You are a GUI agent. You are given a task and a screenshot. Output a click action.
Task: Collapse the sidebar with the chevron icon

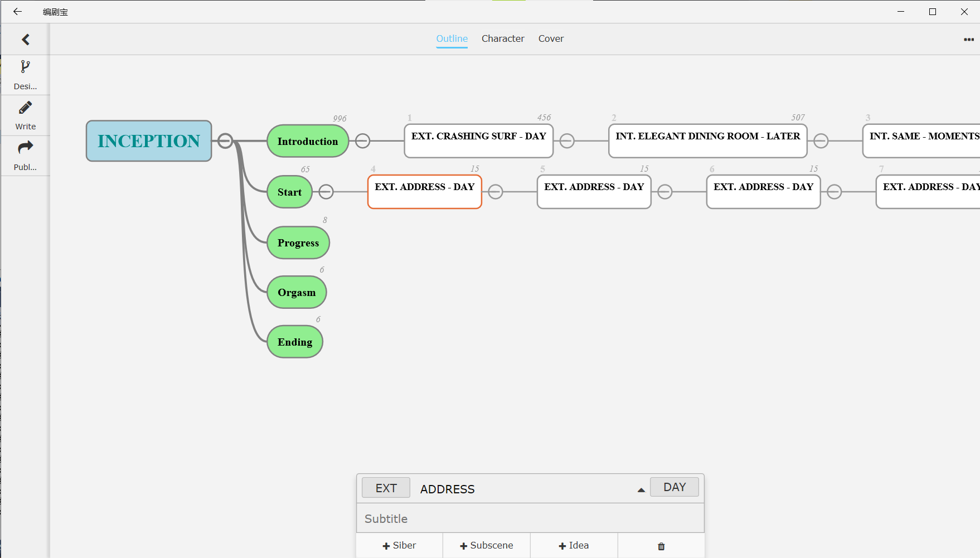(26, 39)
